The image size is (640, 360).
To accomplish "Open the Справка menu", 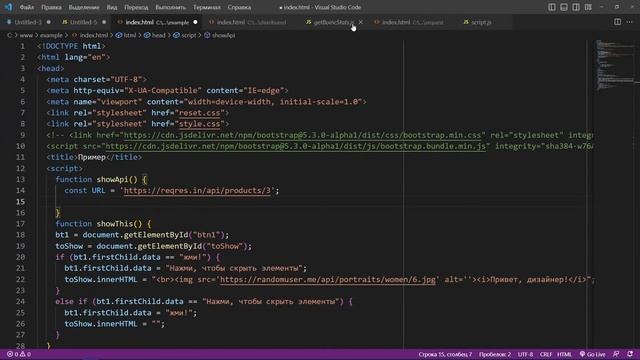I will pos(239,7).
